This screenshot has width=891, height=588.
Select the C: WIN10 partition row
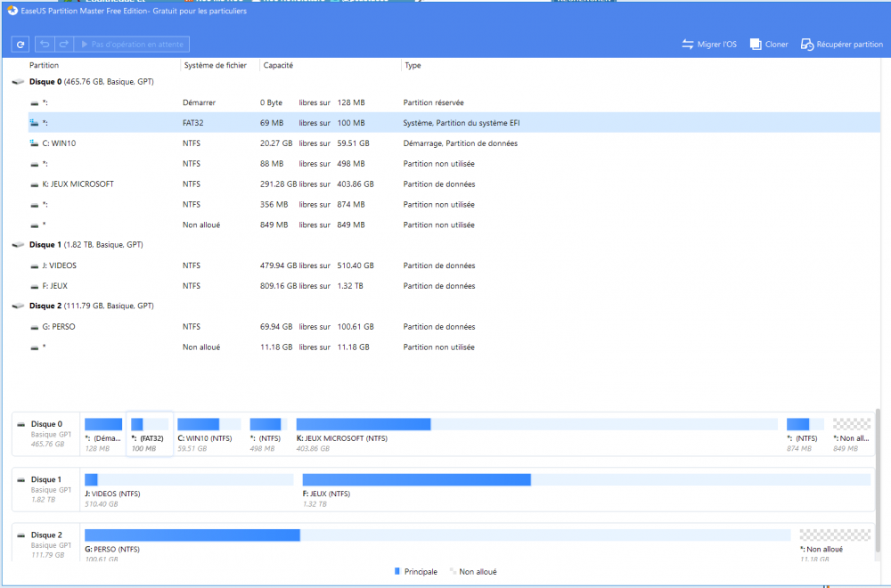267,143
